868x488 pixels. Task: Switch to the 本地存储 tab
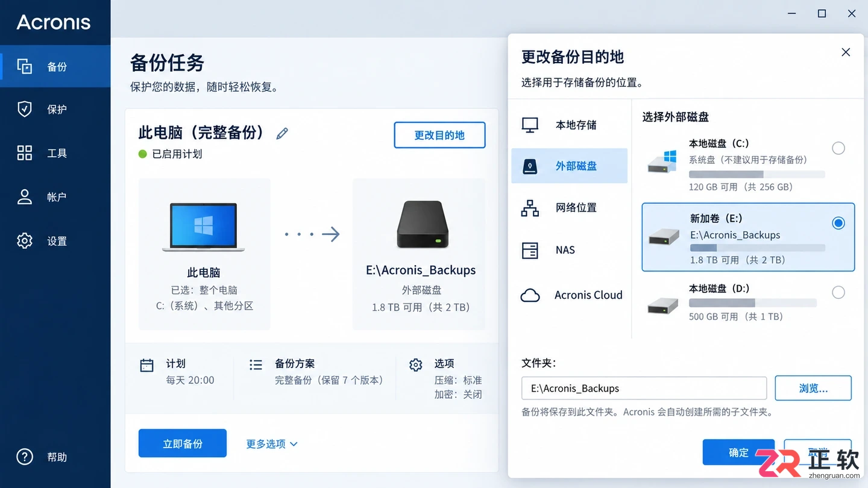point(569,125)
